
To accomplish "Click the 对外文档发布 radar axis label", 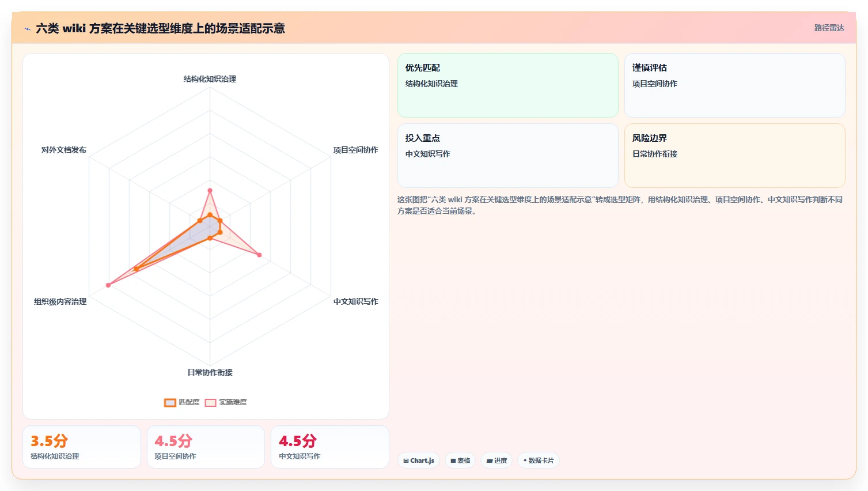I will [63, 150].
